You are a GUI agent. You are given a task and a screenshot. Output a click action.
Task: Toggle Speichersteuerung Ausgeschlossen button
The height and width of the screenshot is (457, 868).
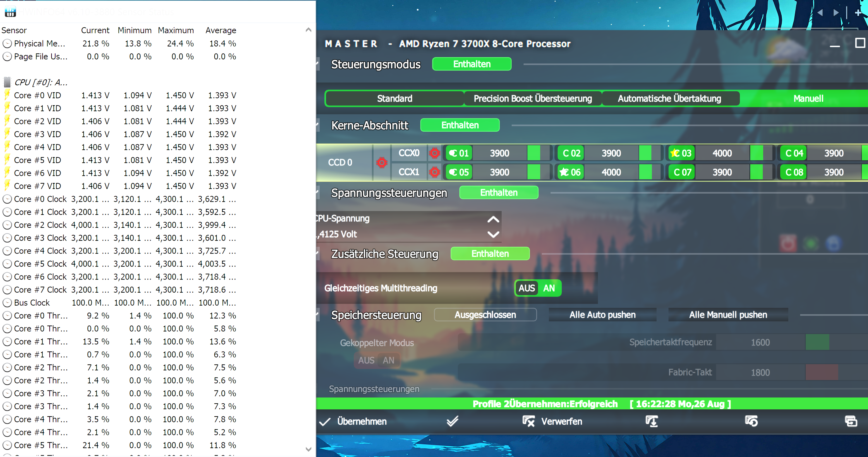[x=485, y=315]
